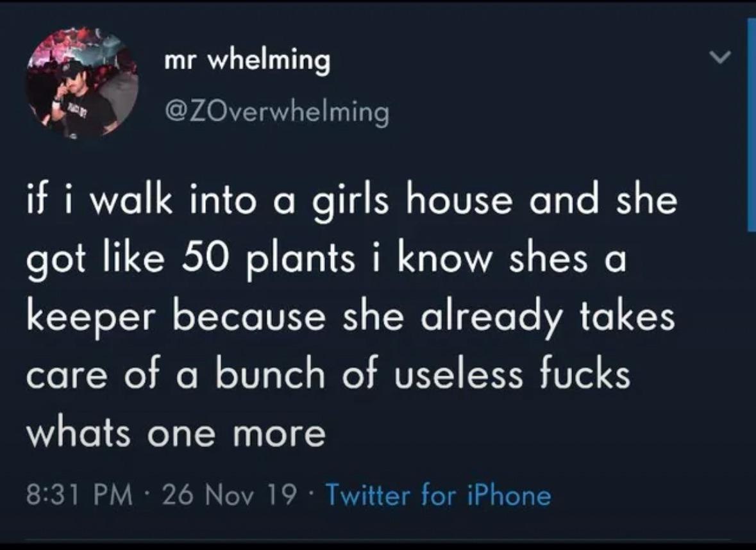Click the blue scrollbar thumb at right edge

[751, 124]
